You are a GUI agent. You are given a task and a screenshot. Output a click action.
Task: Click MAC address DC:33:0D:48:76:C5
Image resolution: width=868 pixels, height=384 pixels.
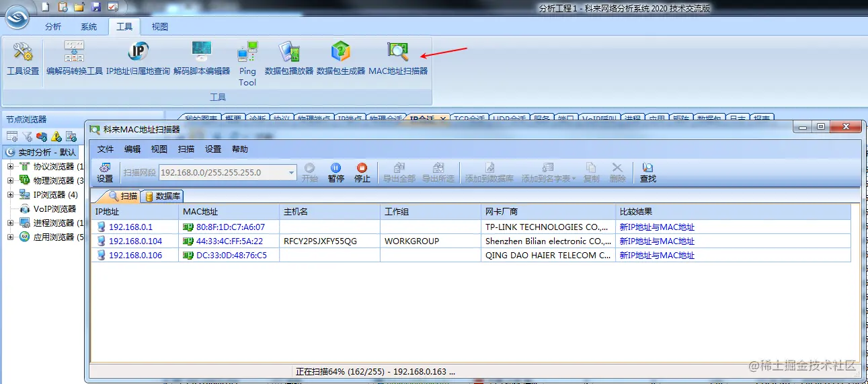(231, 256)
